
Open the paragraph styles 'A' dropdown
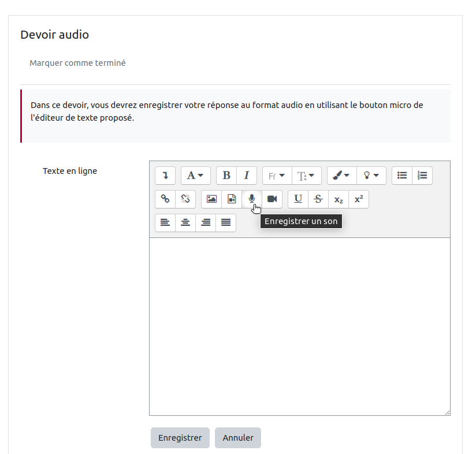pos(195,175)
